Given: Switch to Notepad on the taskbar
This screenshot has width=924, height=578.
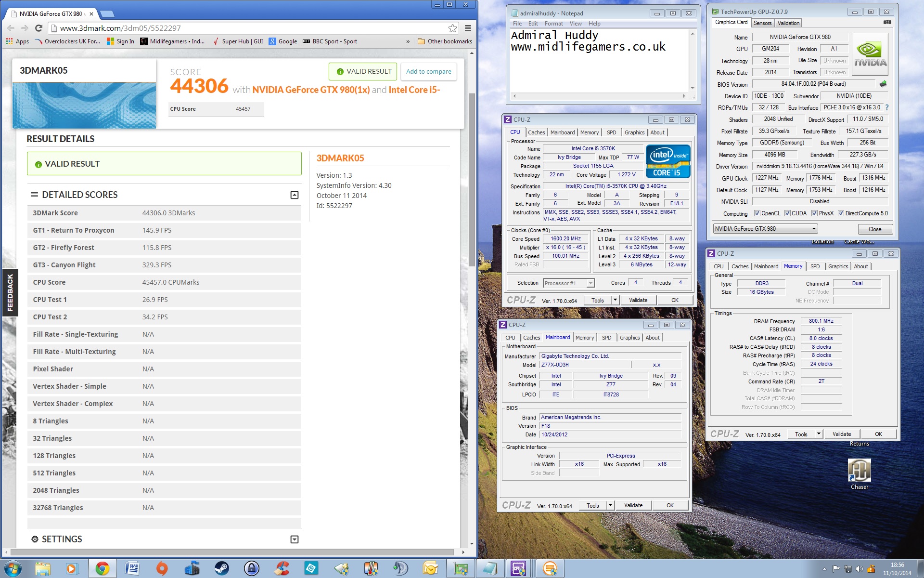Looking at the screenshot, I should [489, 569].
